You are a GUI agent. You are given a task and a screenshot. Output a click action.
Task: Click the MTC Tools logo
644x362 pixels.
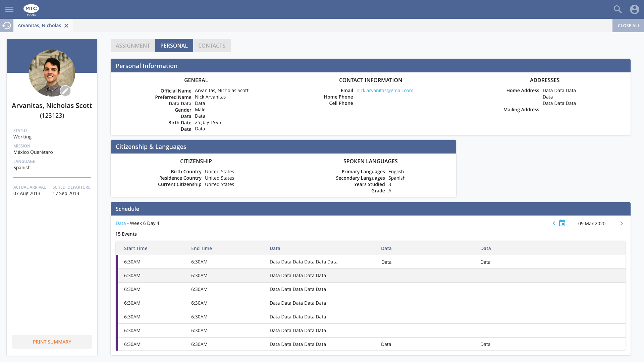click(31, 10)
